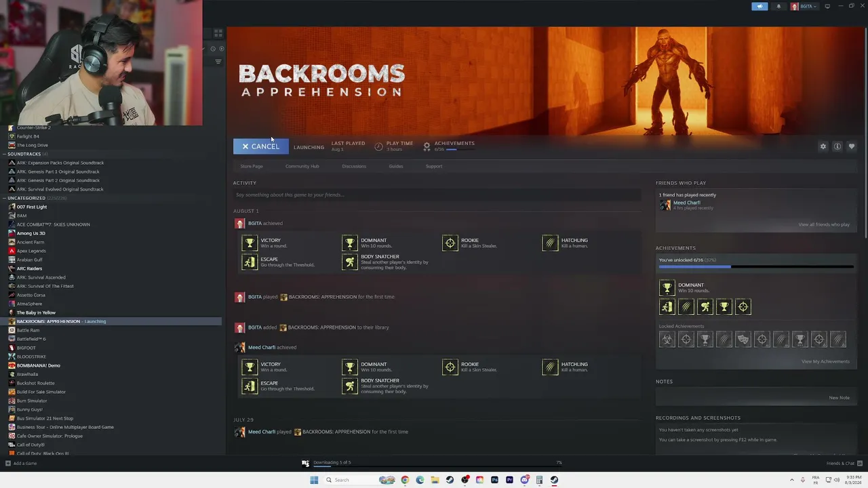Select Battlefield 6 in library list
Screen dimensions: 868x488
(x=31, y=339)
